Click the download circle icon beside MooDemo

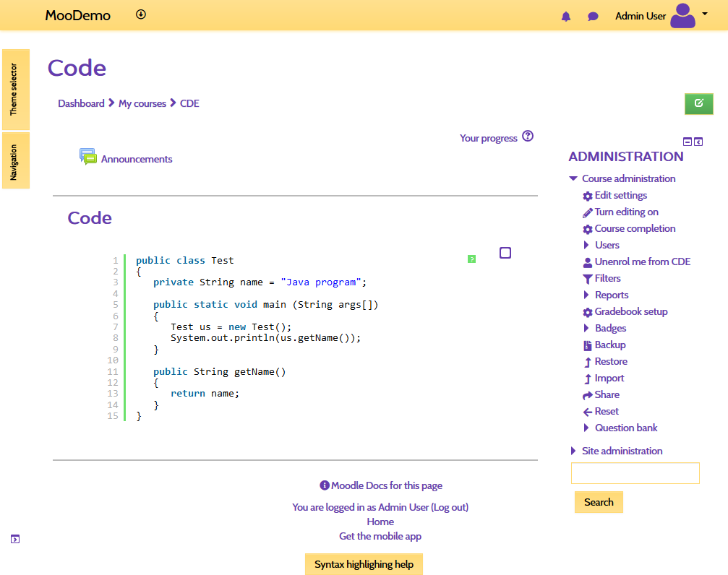(141, 14)
